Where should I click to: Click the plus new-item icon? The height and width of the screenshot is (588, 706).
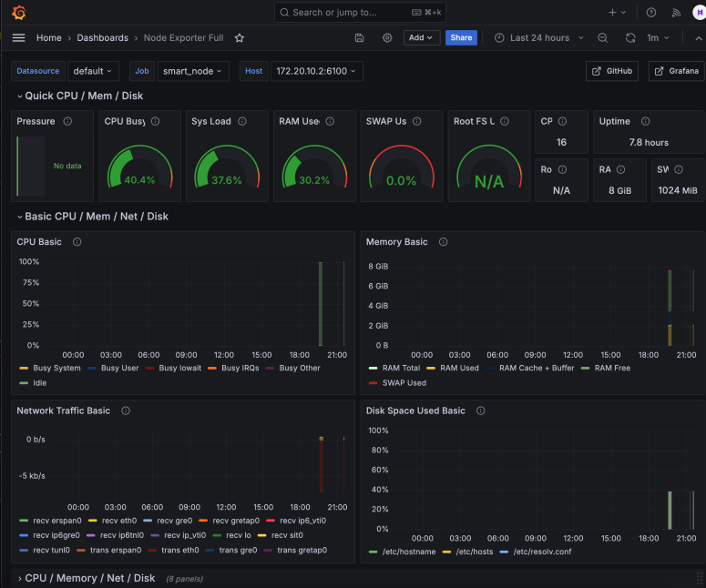click(x=612, y=13)
